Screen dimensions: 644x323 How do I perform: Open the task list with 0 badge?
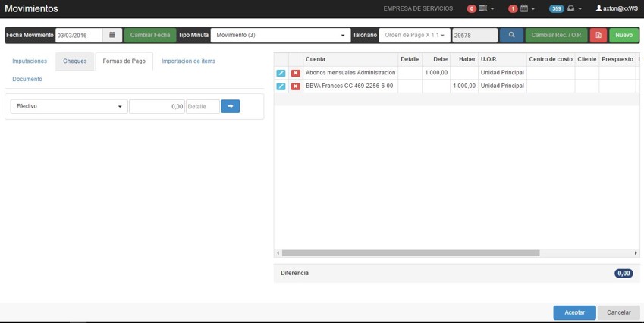[482, 8]
